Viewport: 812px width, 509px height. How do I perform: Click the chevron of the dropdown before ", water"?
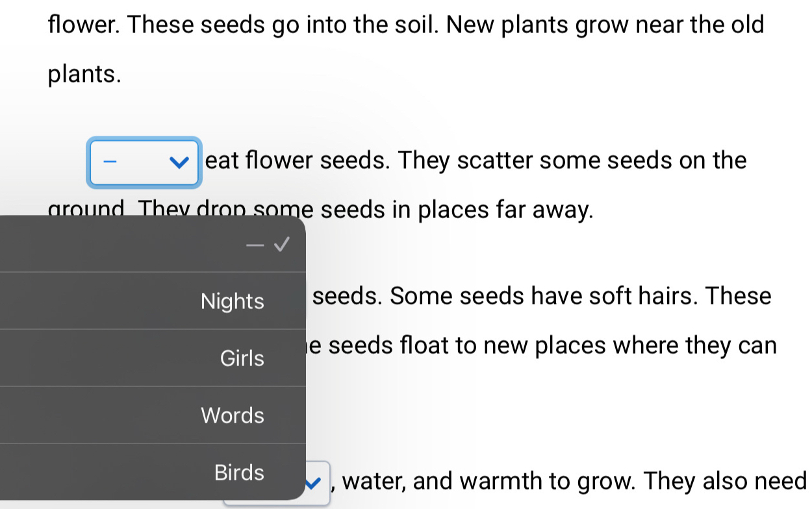coord(316,482)
